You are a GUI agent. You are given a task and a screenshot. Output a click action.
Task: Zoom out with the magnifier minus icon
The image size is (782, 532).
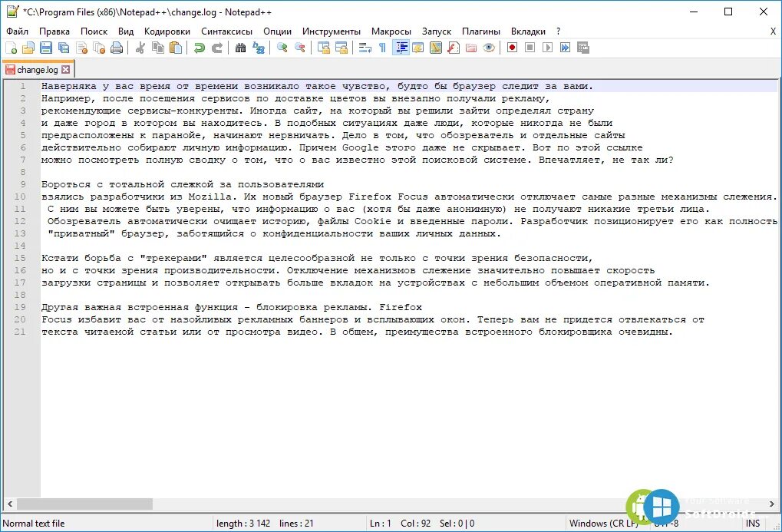pos(300,48)
